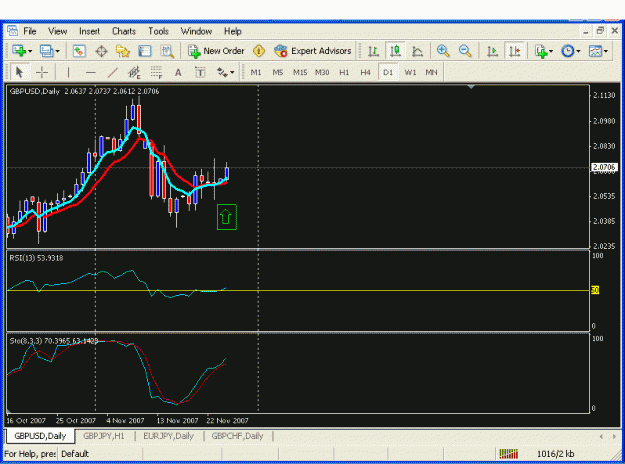Expand the Arrows dropdown arrow
The width and height of the screenshot is (625, 464).
point(232,73)
